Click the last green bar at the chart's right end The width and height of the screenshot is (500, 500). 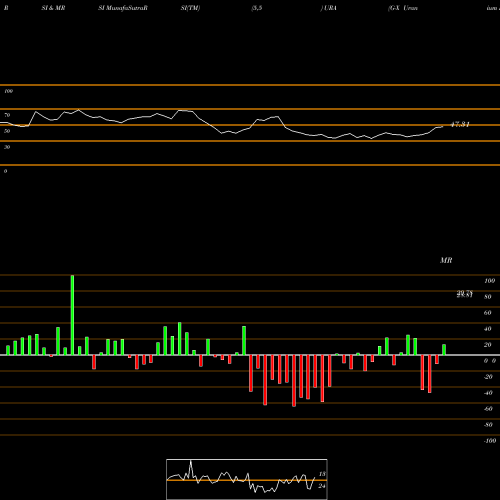coord(444,350)
